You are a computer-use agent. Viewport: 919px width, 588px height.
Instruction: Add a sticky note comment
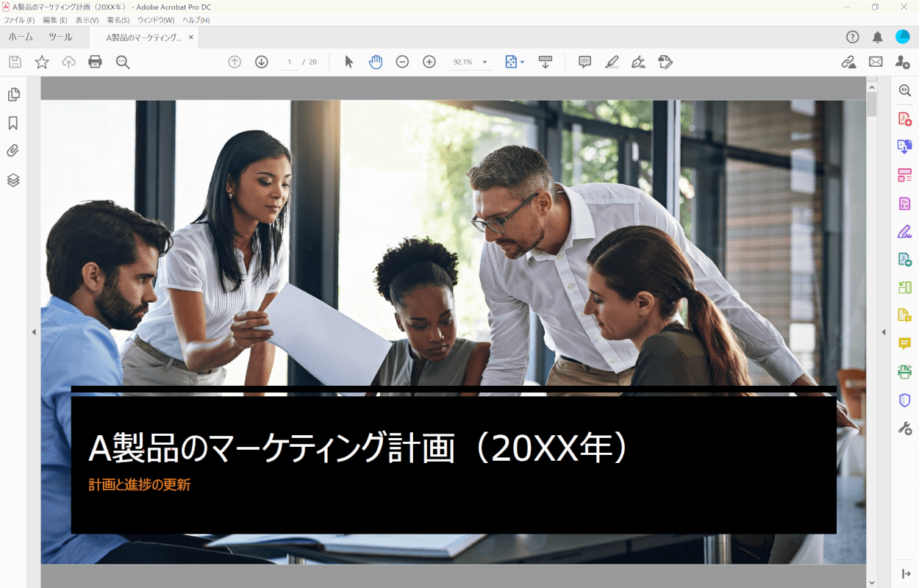tap(584, 62)
